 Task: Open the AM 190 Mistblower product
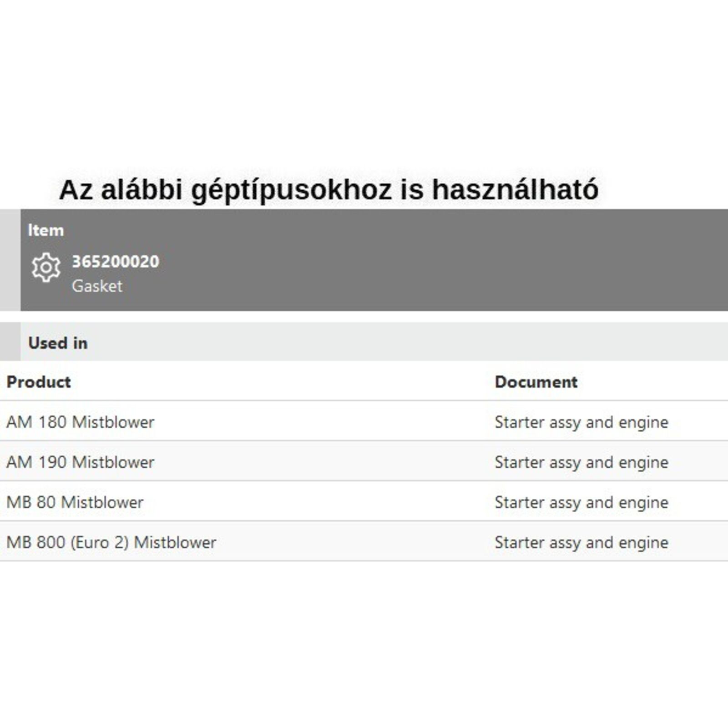coord(81,462)
